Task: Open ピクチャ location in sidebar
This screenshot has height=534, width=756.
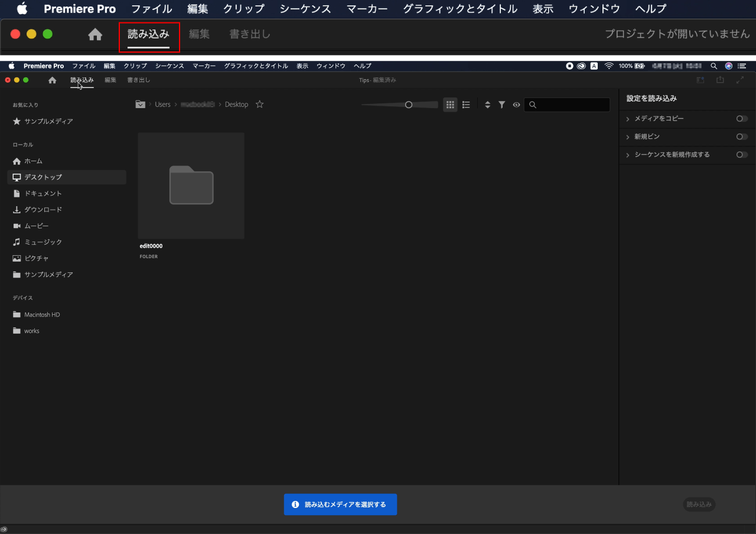Action: (31, 258)
